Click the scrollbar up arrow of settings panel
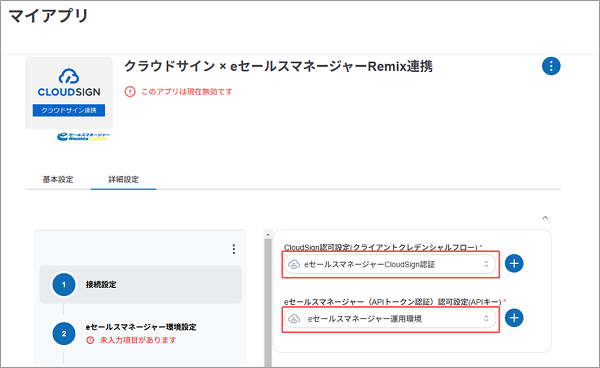The image size is (600, 368). (268, 234)
